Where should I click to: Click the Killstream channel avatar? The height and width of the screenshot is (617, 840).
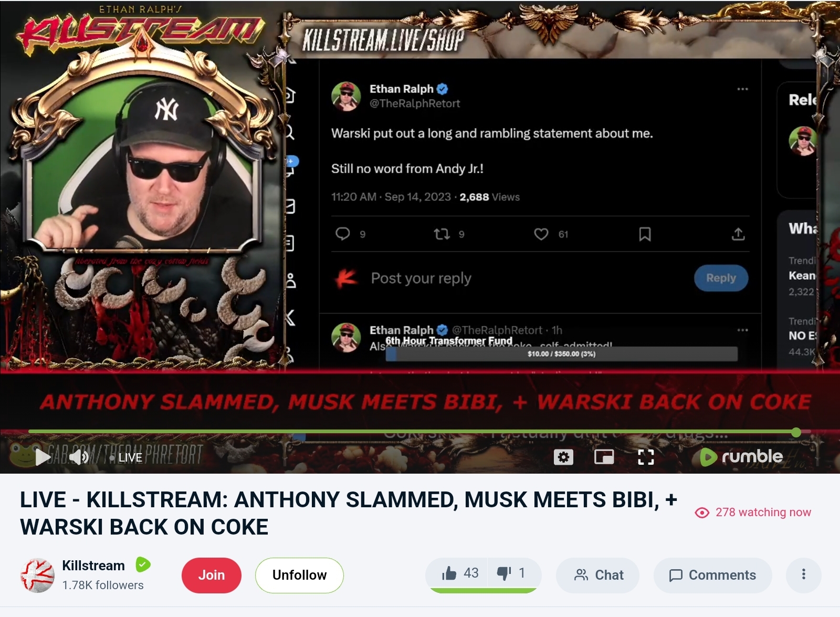(x=37, y=575)
